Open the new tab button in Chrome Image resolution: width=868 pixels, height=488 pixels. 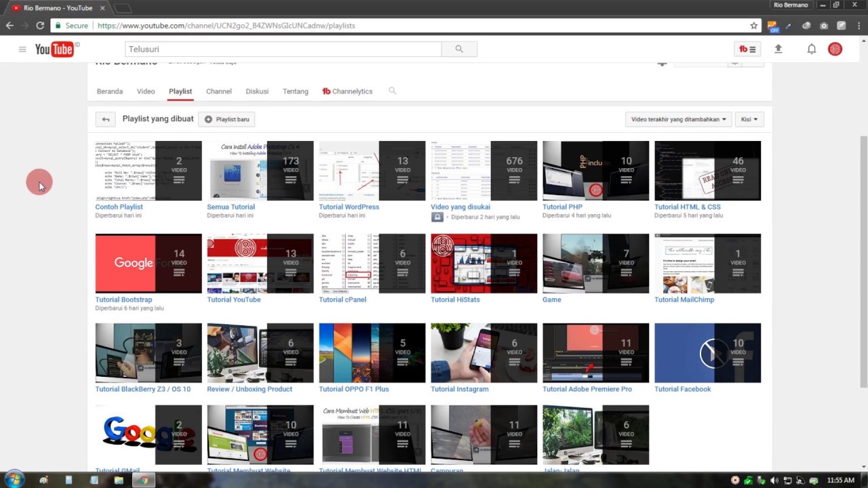[122, 8]
